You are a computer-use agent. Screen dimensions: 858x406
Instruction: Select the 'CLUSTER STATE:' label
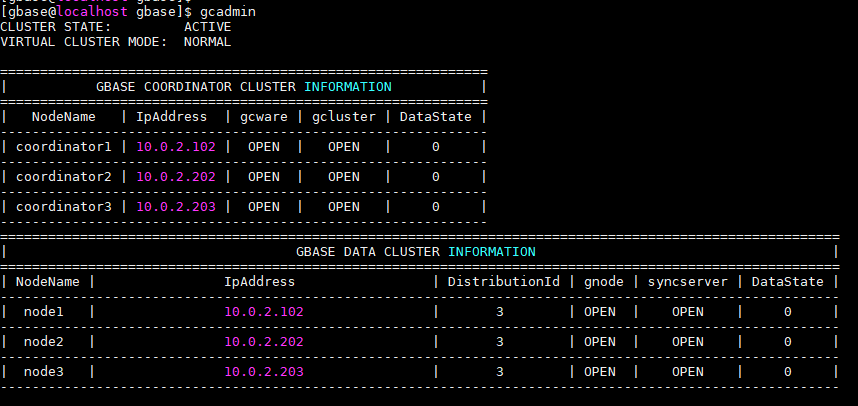[x=56, y=27]
